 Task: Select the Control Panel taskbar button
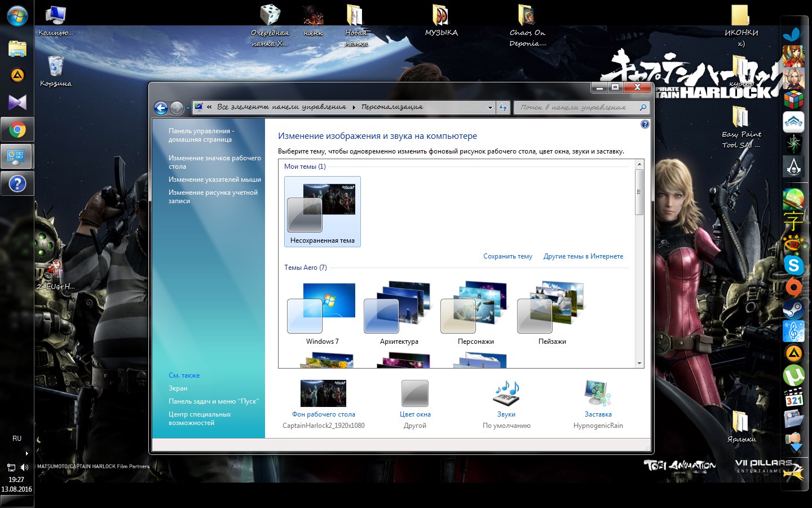17,157
